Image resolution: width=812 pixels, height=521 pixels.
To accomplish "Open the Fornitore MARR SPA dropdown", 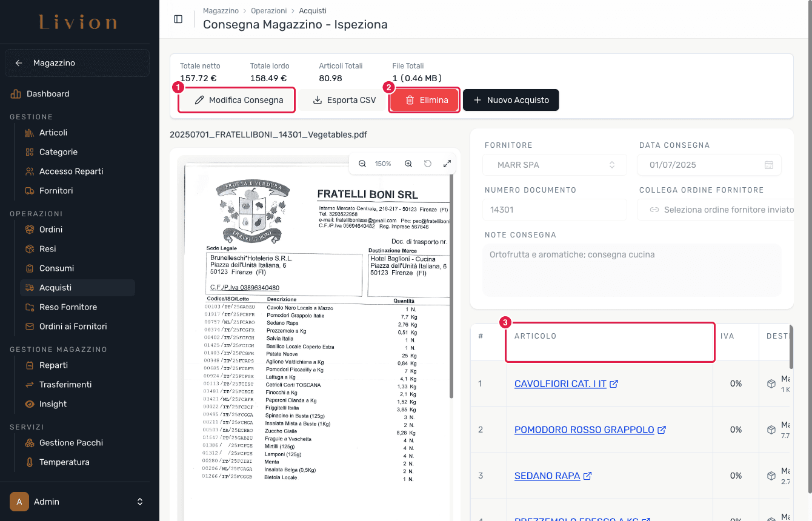I will coord(554,165).
